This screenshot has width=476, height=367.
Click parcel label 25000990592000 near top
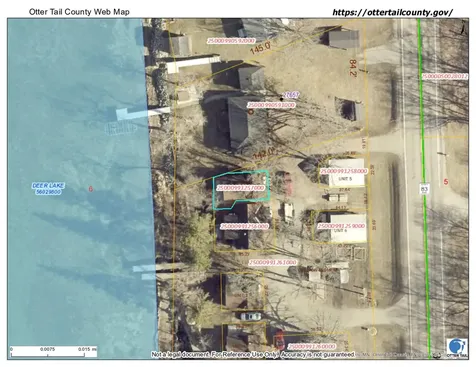click(231, 41)
